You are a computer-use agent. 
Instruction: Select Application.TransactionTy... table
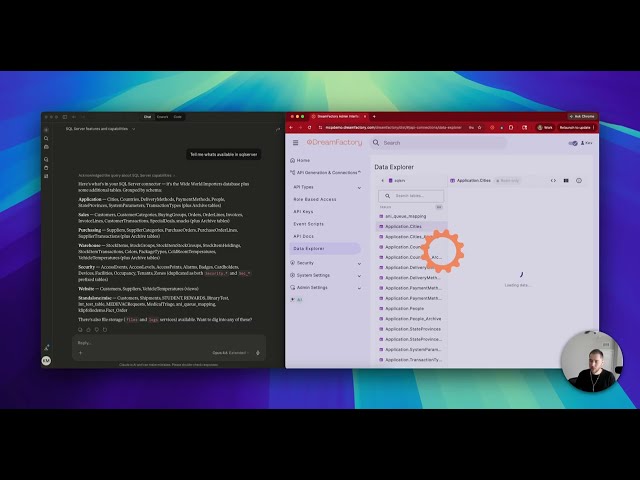pos(411,360)
